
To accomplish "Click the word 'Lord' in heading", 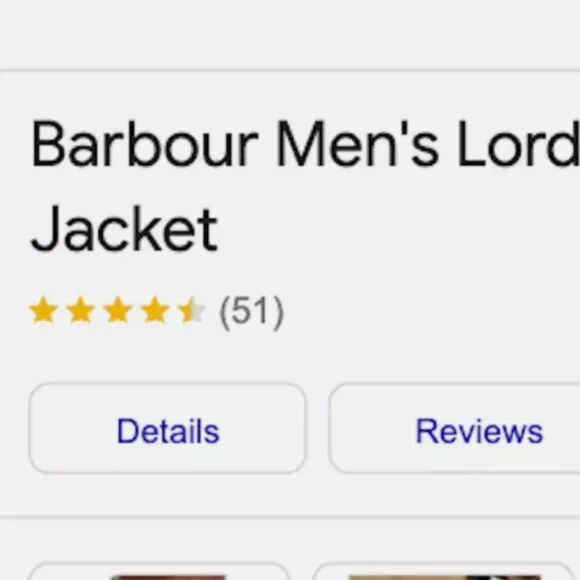I will (519, 144).
